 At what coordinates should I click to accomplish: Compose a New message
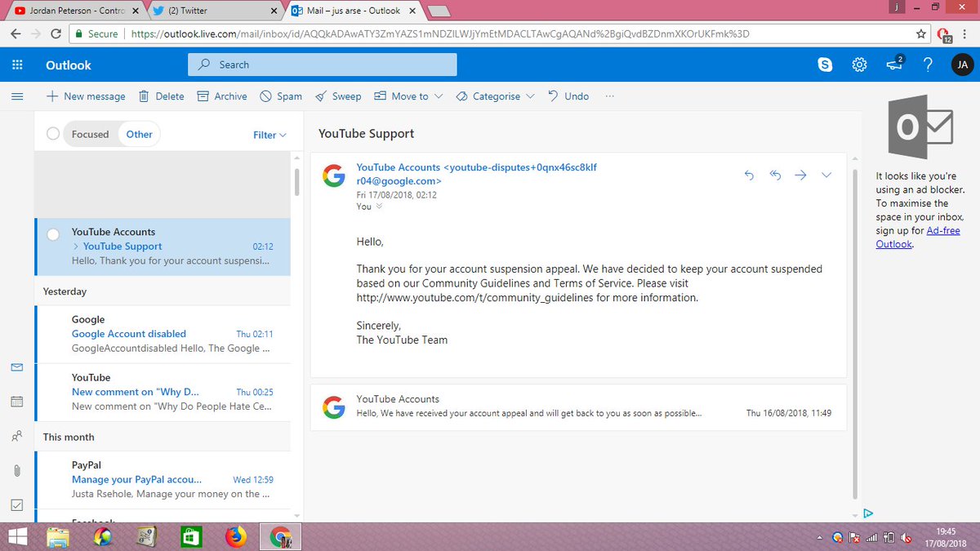86,96
